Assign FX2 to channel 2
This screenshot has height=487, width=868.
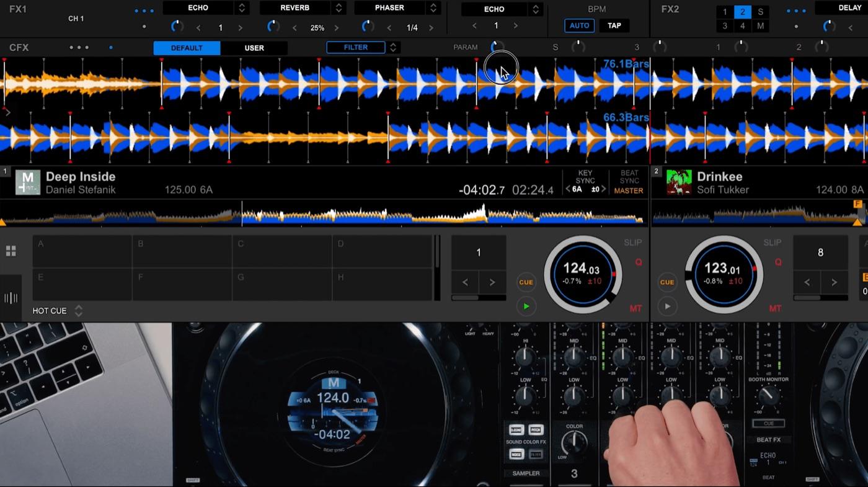point(742,12)
